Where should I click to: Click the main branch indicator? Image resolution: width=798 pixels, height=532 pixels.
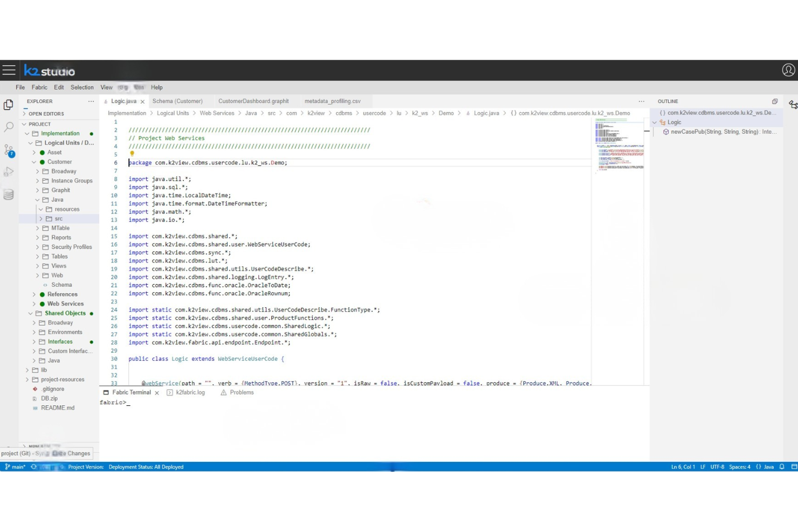[x=15, y=467]
